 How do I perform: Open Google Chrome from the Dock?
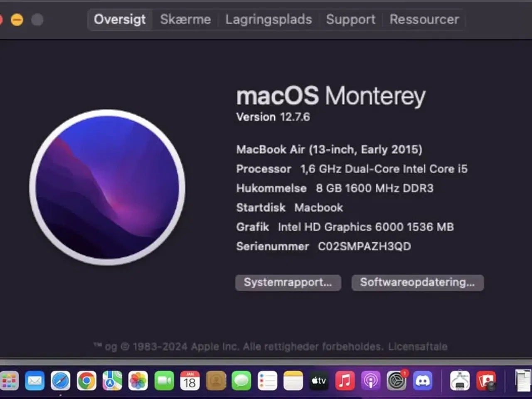tap(86, 380)
